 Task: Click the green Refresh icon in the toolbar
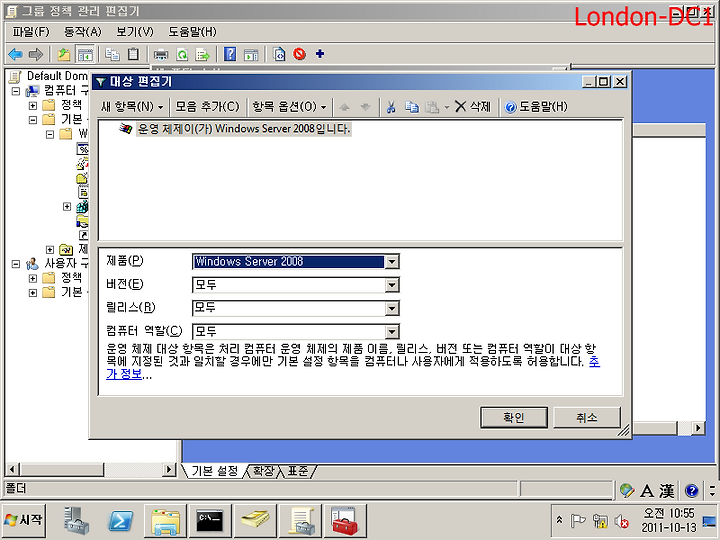pyautogui.click(x=182, y=55)
